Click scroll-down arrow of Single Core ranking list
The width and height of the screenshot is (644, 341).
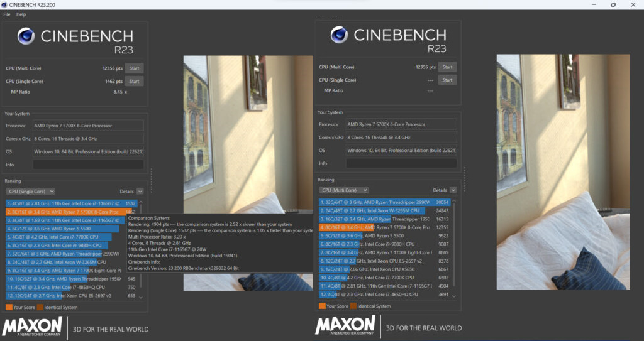(141, 297)
